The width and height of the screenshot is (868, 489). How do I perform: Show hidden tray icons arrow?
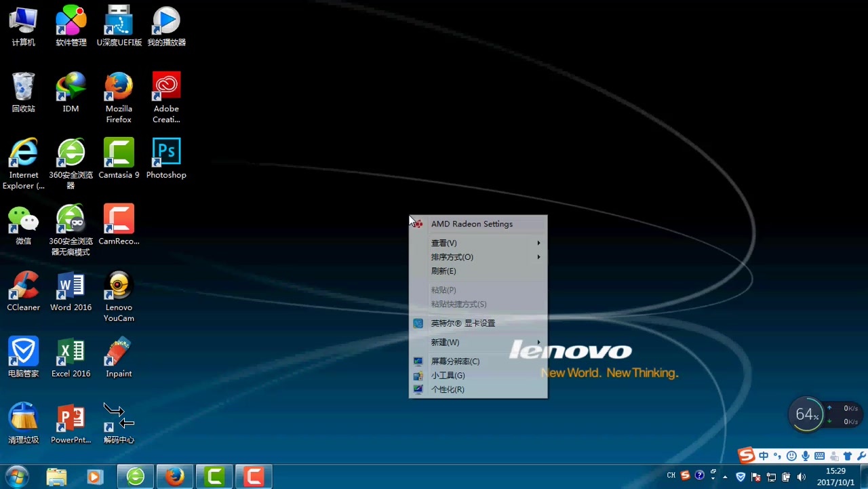point(725,477)
